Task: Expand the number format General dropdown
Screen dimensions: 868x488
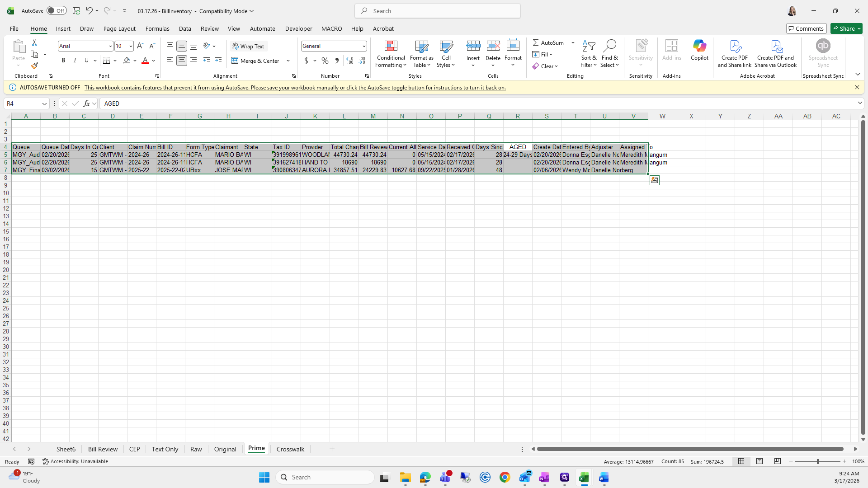Action: [363, 46]
